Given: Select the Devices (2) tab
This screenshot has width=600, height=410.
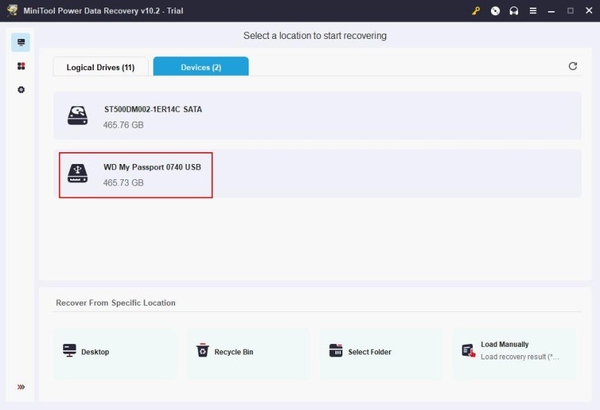Looking at the screenshot, I should click(201, 67).
